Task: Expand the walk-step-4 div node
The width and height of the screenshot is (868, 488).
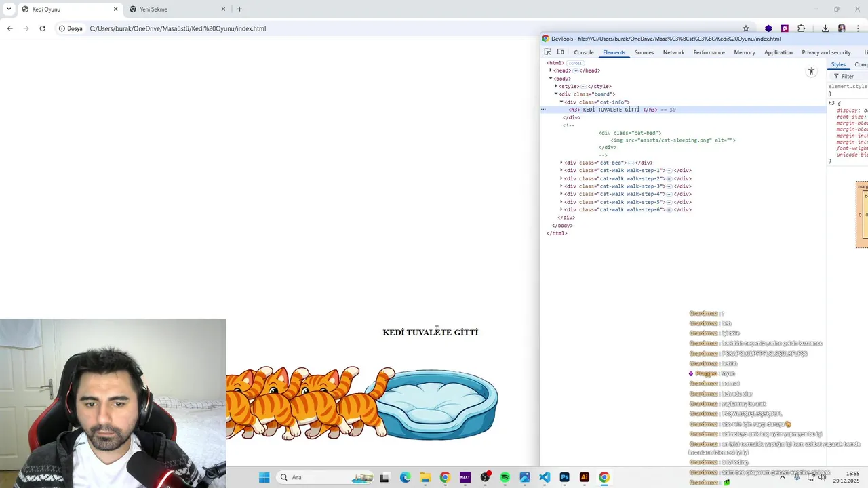Action: pyautogui.click(x=561, y=194)
